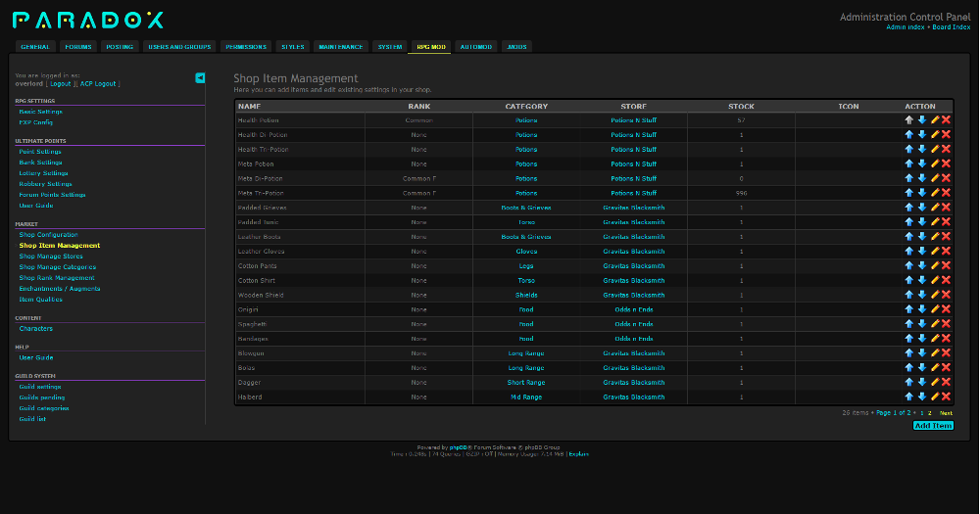
Task: Open Shop Rank Management in sidebar
Action: [x=57, y=278]
